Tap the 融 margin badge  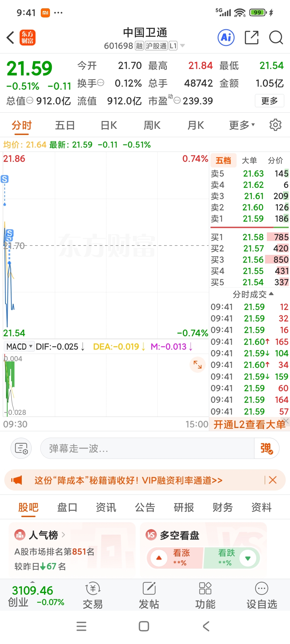139,46
